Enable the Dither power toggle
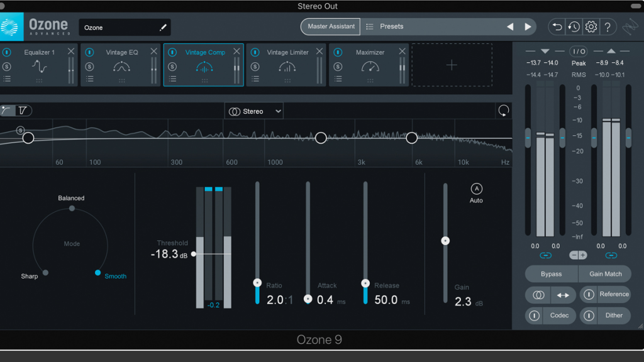 (588, 315)
